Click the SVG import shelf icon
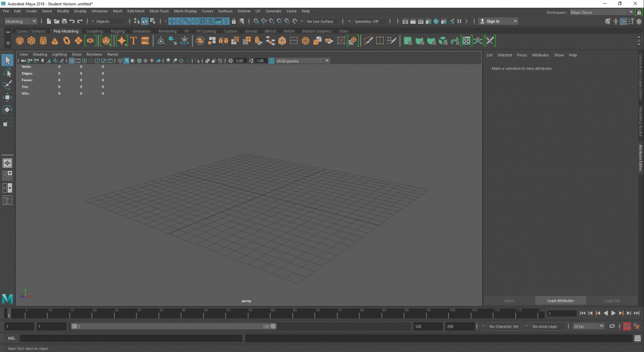Image resolution: width=644 pixels, height=352 pixels. [x=145, y=41]
